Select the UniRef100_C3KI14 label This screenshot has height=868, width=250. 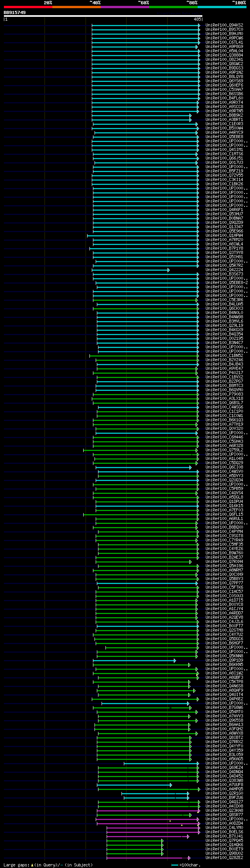224,179
